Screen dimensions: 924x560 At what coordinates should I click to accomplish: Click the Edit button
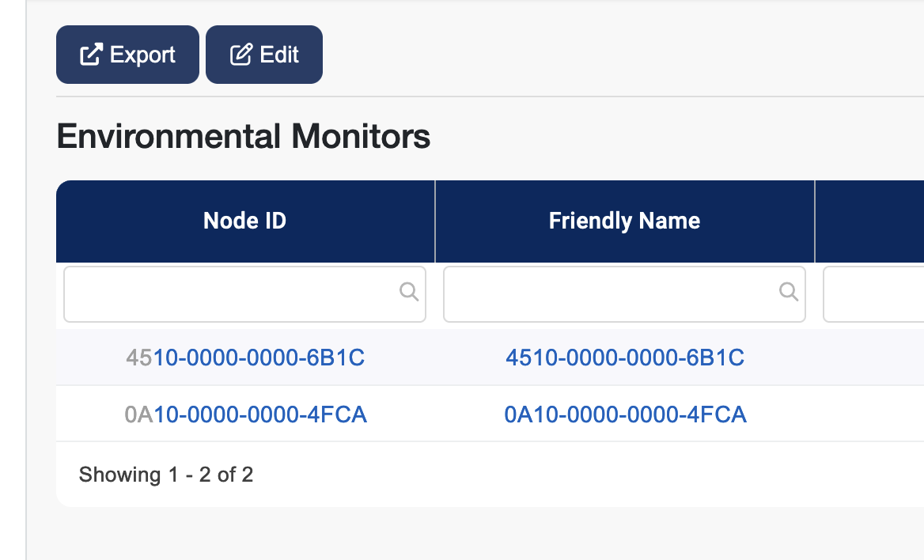pos(264,55)
